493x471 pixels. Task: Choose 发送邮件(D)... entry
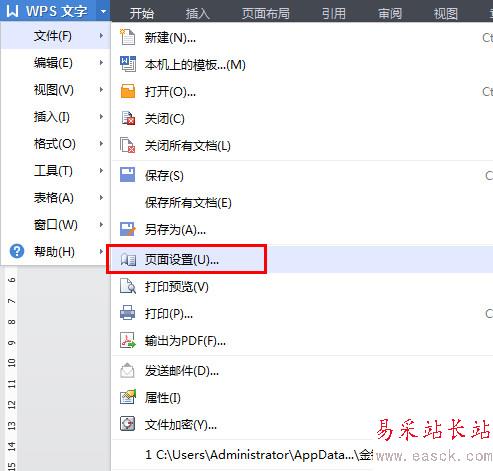[302, 370]
